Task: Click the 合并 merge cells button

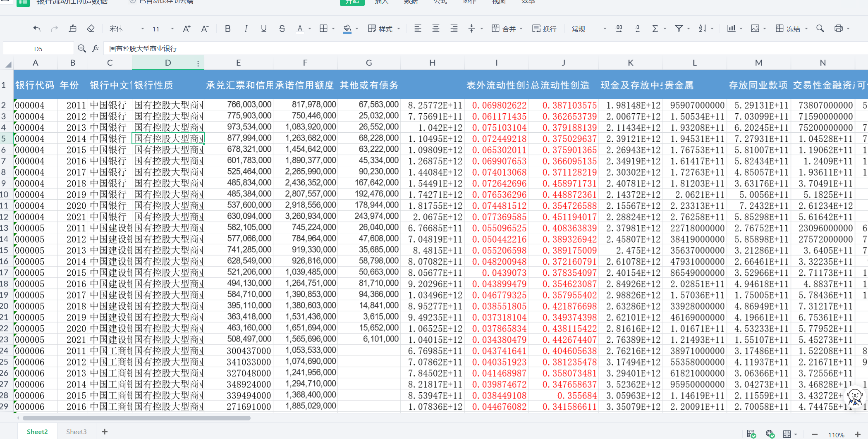Action: click(x=504, y=29)
